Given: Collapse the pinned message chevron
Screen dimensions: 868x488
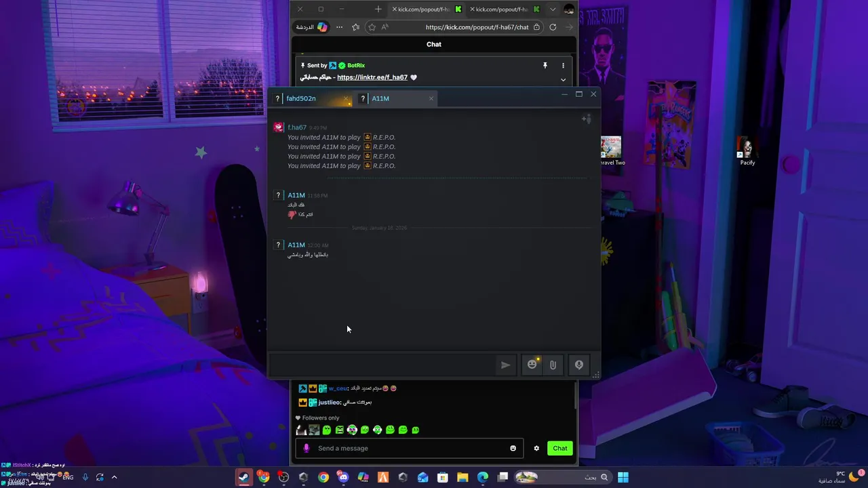Looking at the screenshot, I should (563, 79).
